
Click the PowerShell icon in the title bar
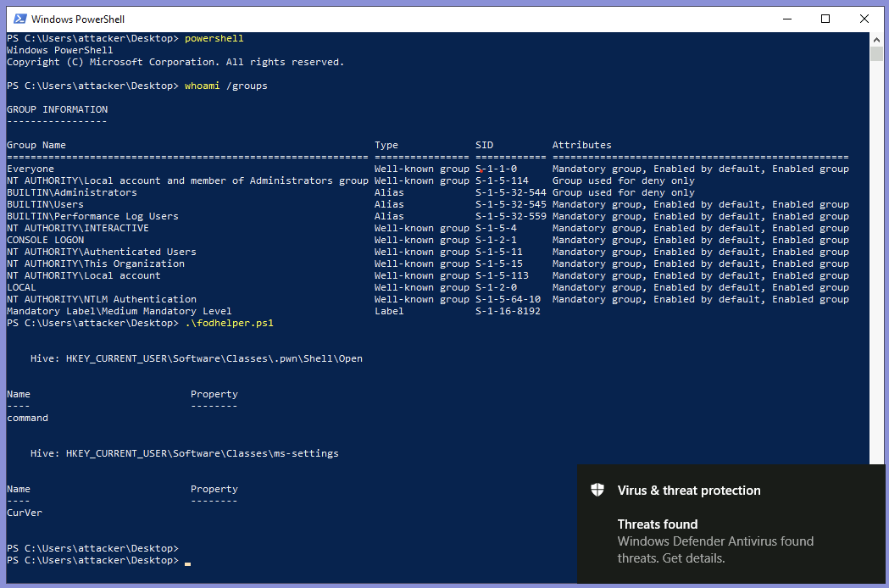19,19
